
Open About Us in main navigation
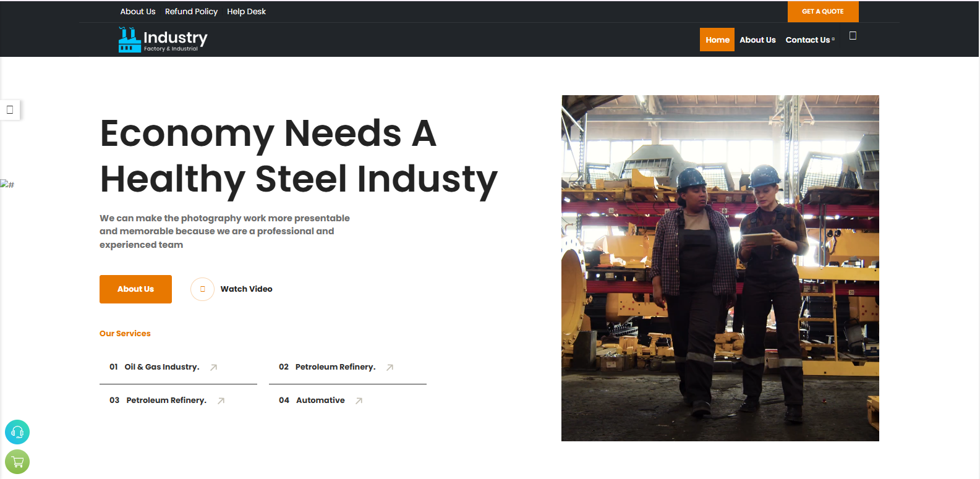[757, 40]
